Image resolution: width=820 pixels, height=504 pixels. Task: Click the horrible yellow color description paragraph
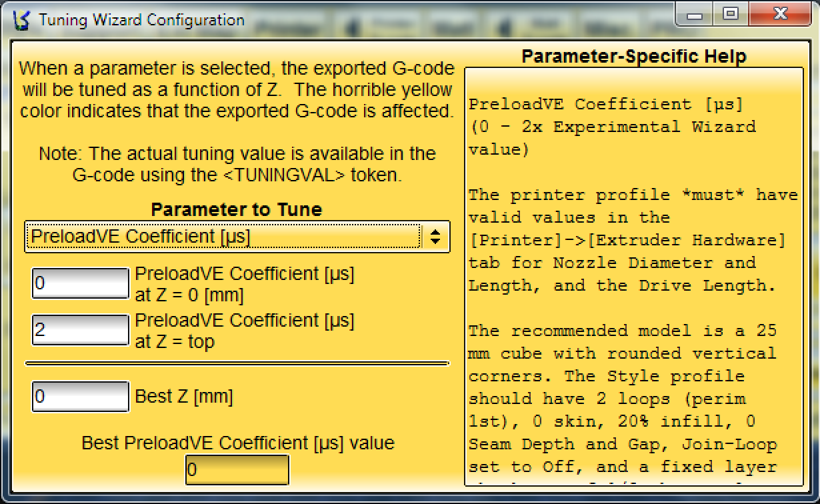237,90
